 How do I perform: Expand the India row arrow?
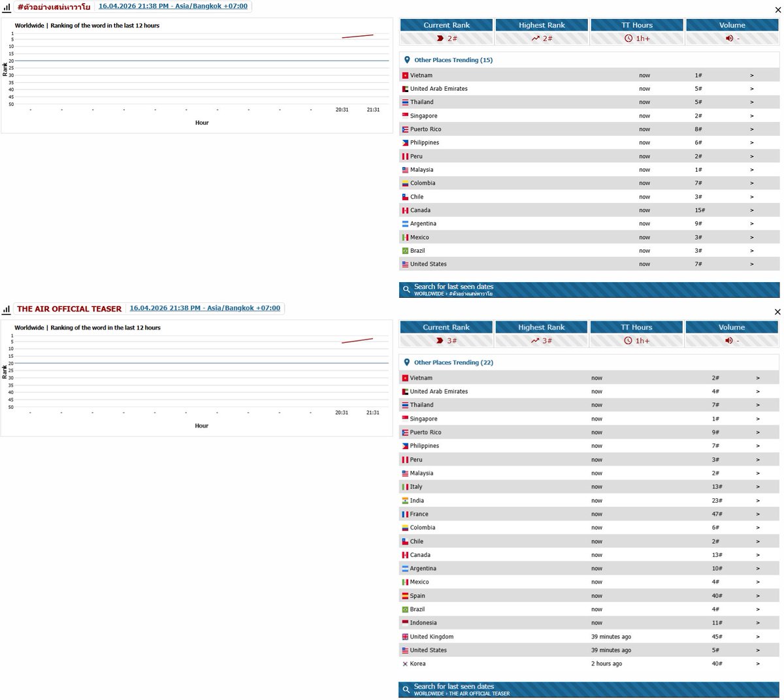click(x=758, y=500)
